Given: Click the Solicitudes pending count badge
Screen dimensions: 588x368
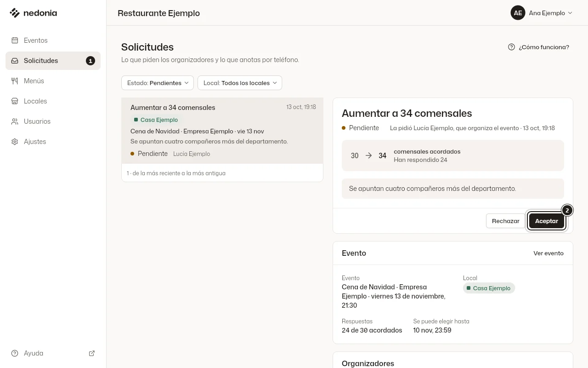Looking at the screenshot, I should (x=90, y=61).
